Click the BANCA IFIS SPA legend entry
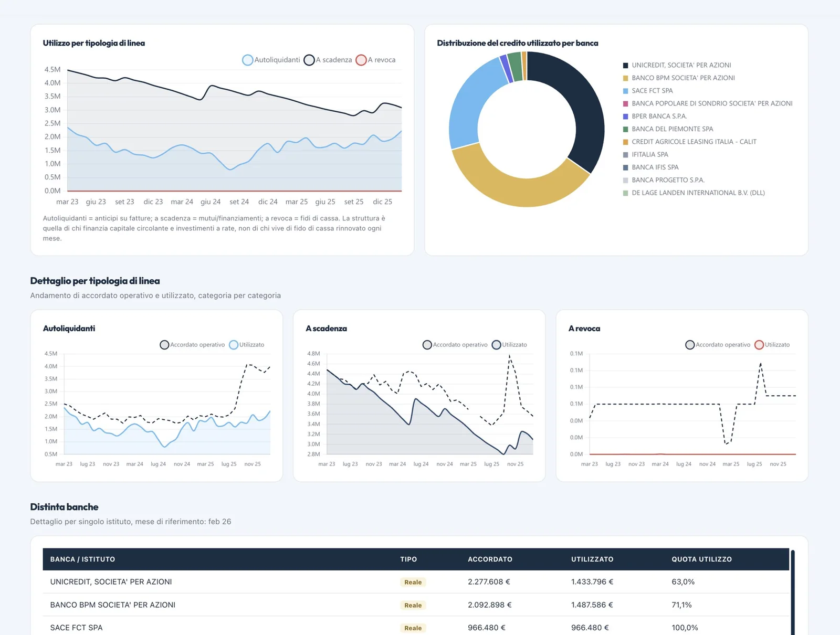The width and height of the screenshot is (840, 635). (650, 167)
